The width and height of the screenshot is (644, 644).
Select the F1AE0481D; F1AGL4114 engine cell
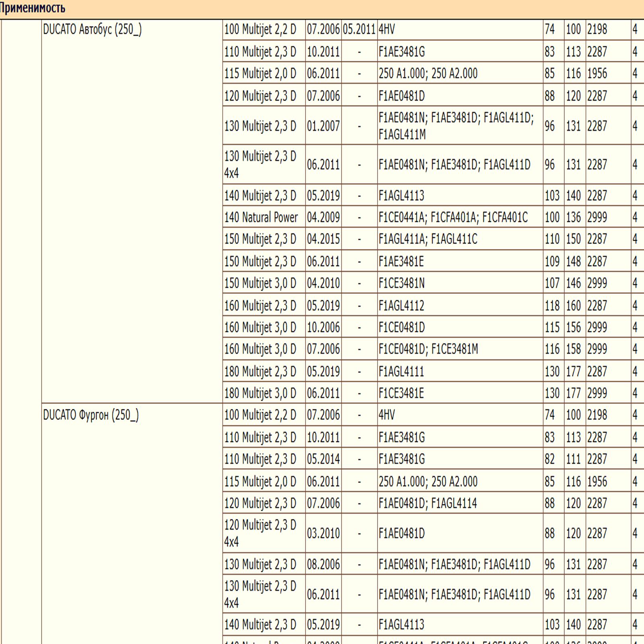click(427, 503)
